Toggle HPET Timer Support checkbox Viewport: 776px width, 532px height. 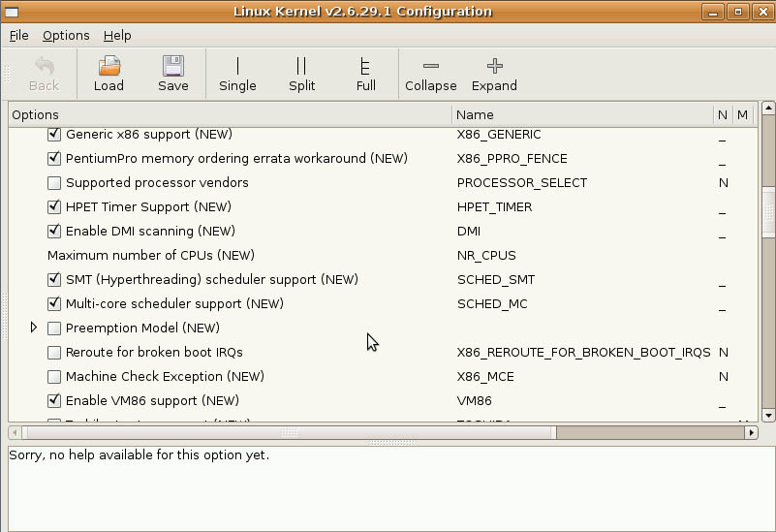click(x=54, y=207)
